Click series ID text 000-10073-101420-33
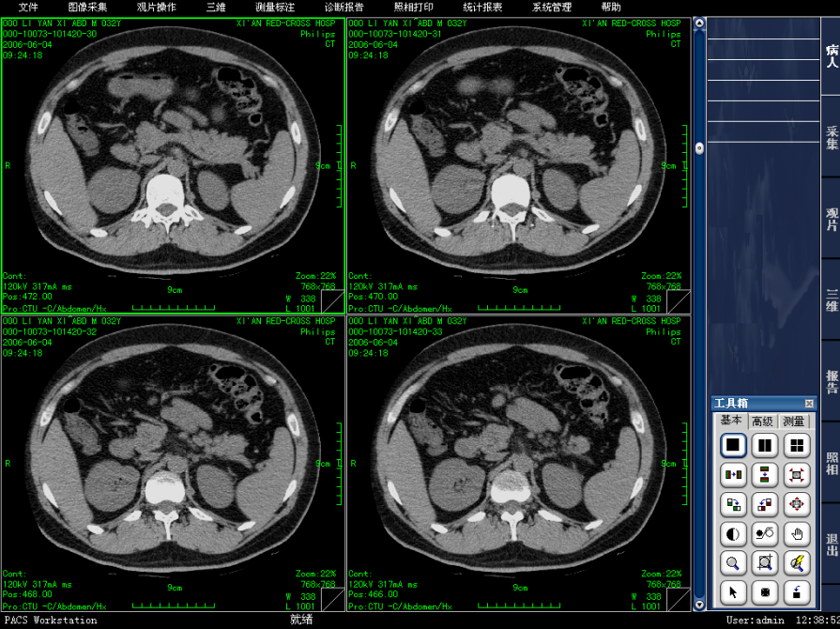840x629 pixels. click(395, 331)
